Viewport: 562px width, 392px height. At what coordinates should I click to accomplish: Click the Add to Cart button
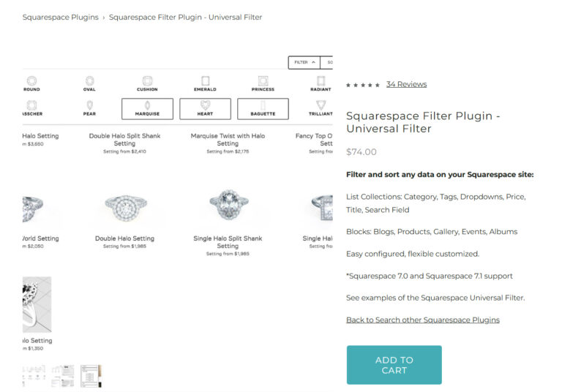tap(394, 365)
